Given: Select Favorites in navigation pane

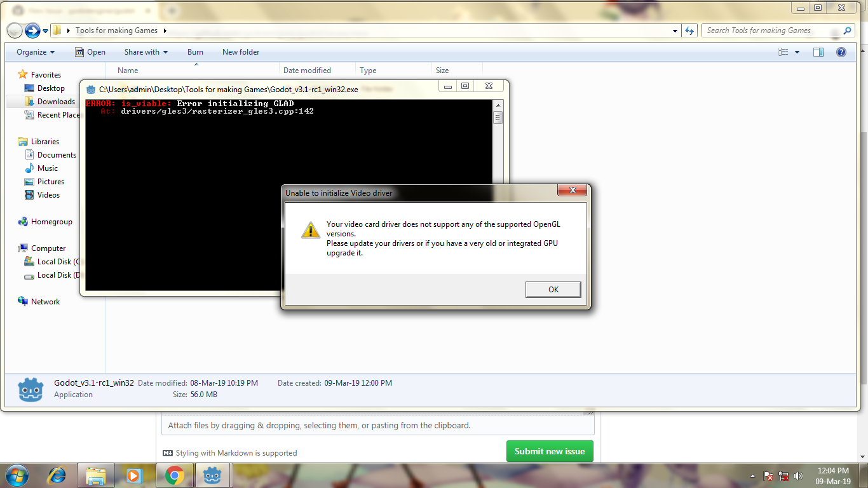Looking at the screenshot, I should pos(39,74).
